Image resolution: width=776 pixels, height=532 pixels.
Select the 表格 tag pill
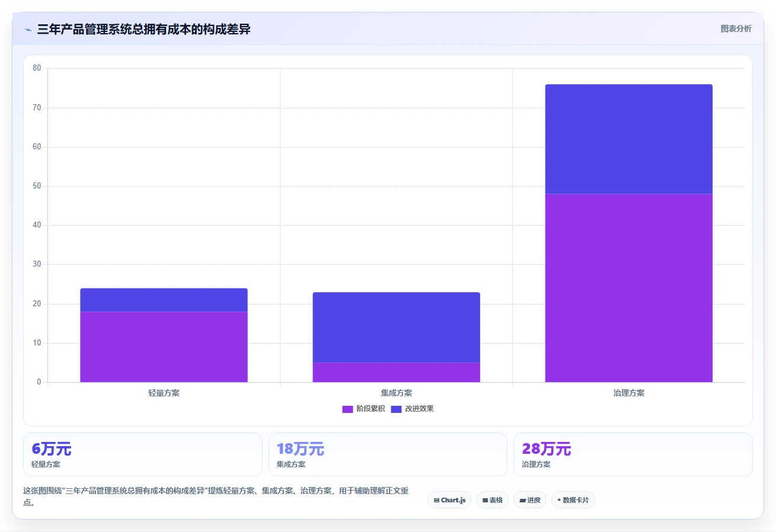pyautogui.click(x=492, y=500)
